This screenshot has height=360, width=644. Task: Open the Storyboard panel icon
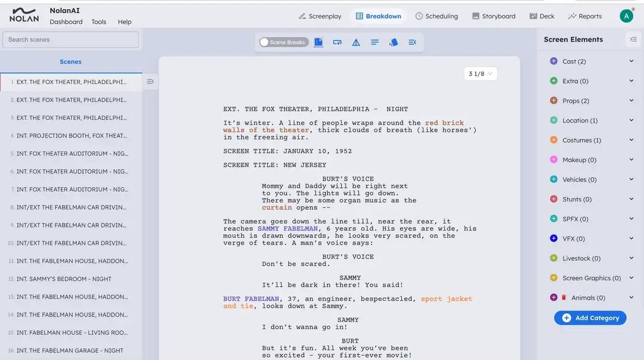pos(475,16)
